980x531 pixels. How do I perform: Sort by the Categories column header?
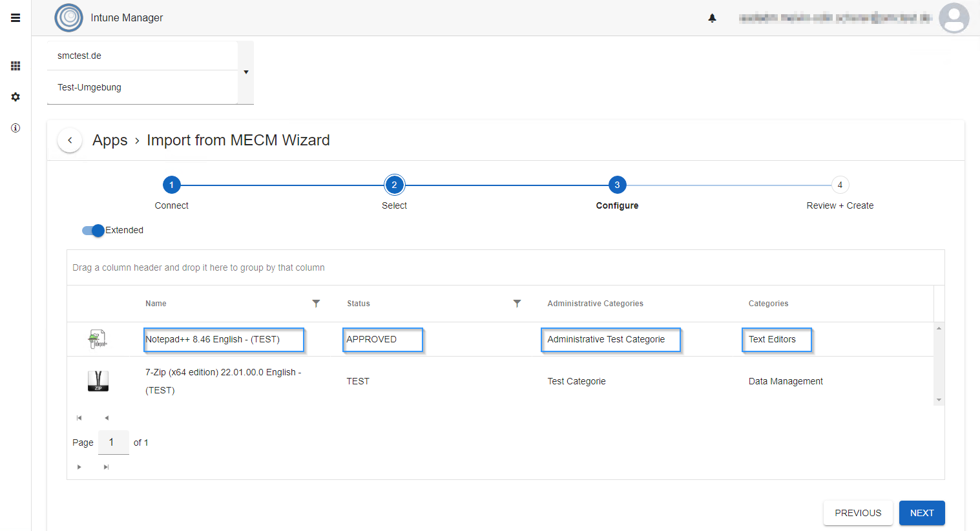tap(768, 304)
